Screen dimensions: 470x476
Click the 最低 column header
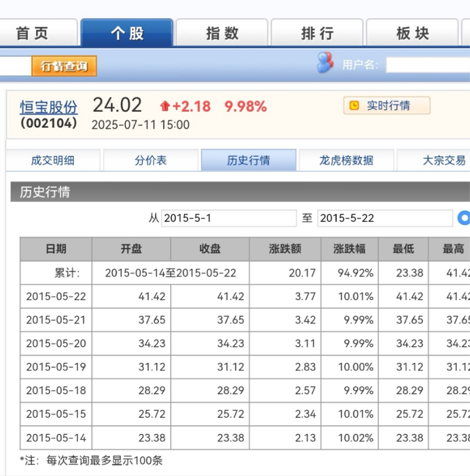[403, 249]
